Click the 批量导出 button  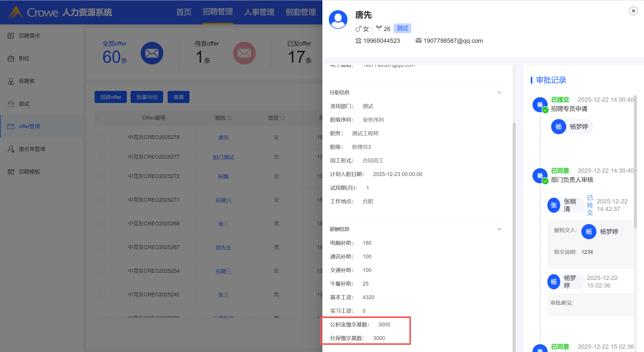tap(147, 97)
